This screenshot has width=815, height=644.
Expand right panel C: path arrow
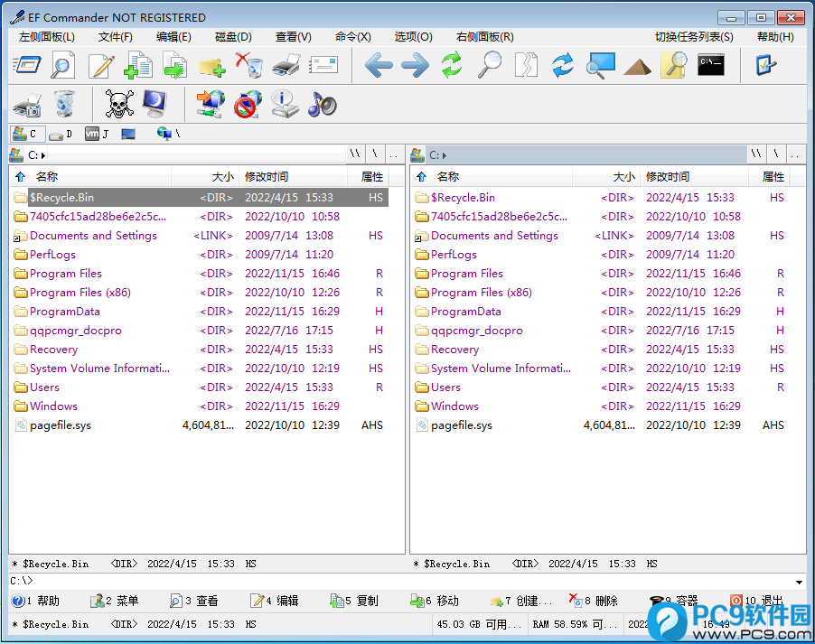tap(445, 155)
